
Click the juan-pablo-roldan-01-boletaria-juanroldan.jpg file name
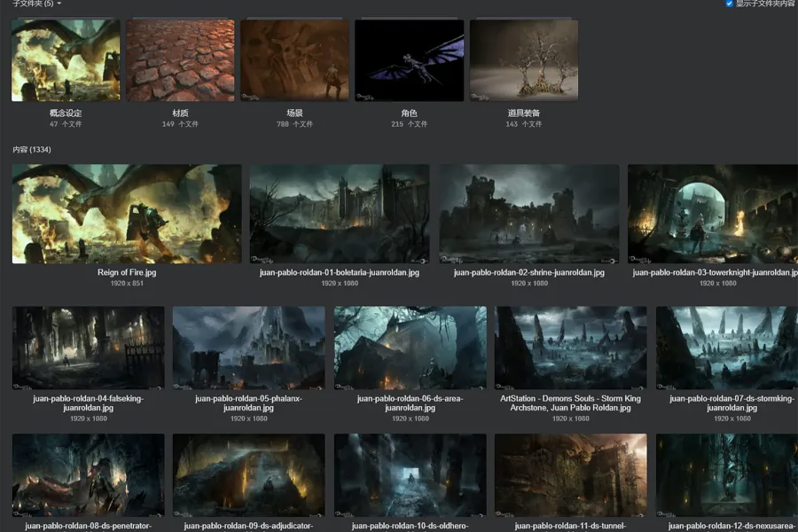tap(340, 272)
